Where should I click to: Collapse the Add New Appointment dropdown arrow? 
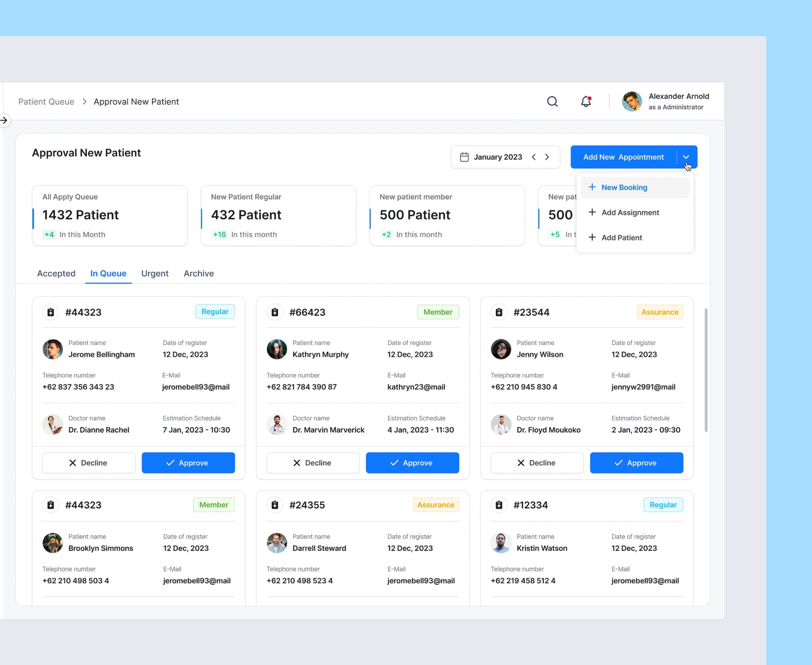click(686, 157)
